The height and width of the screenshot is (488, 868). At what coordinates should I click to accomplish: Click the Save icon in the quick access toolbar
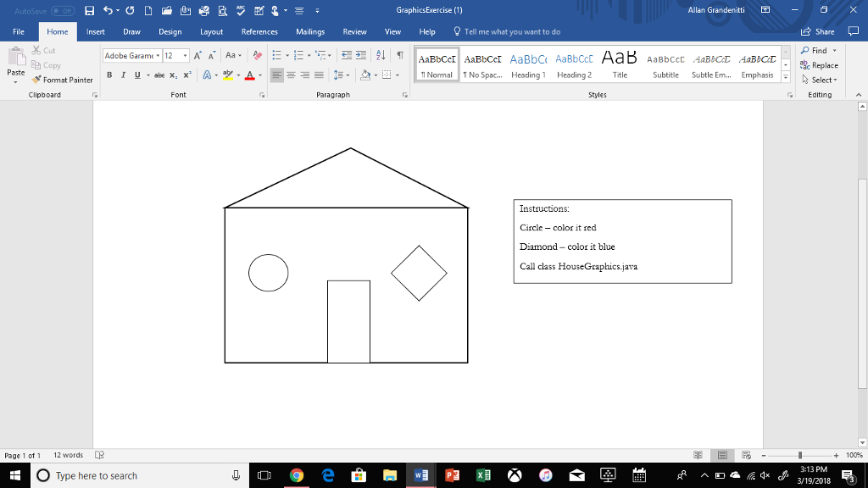pyautogui.click(x=89, y=10)
